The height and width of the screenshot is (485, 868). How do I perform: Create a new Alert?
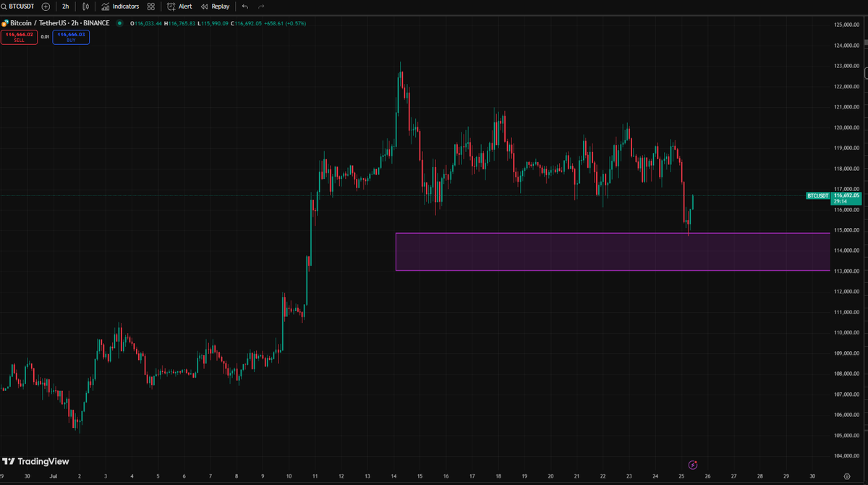(179, 6)
